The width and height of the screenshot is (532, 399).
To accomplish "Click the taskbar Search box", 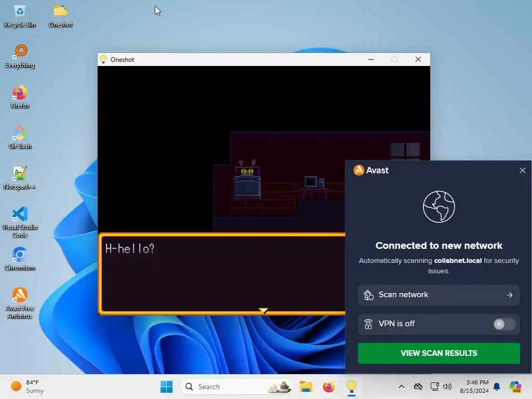I will point(236,387).
